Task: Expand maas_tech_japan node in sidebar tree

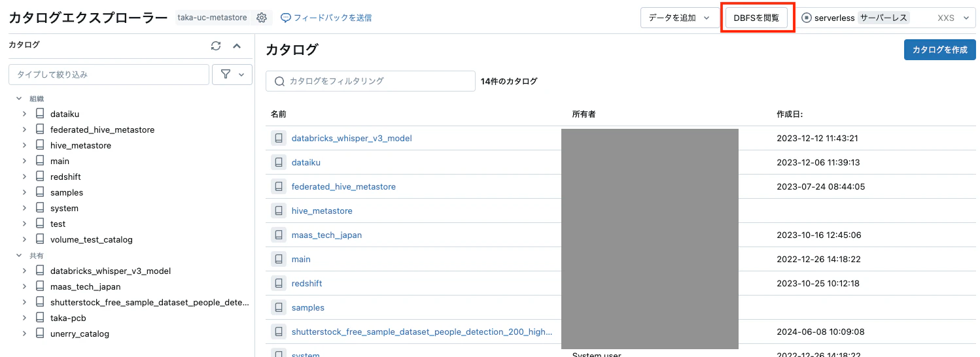Action: point(24,286)
